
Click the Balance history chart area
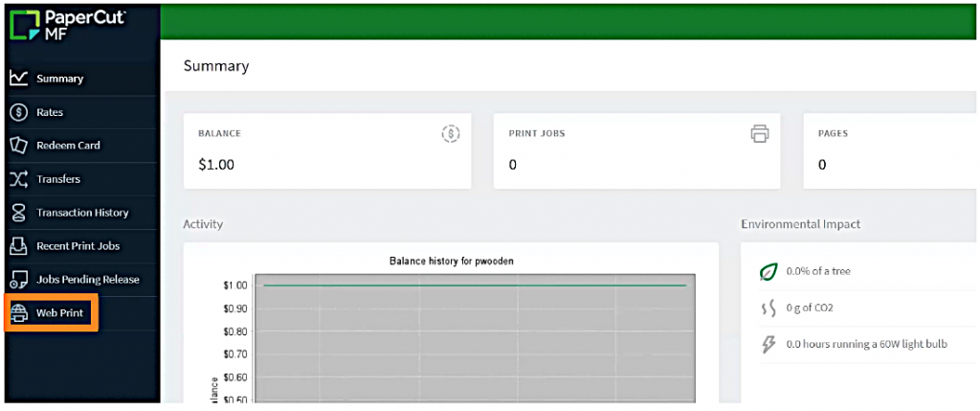point(474,340)
